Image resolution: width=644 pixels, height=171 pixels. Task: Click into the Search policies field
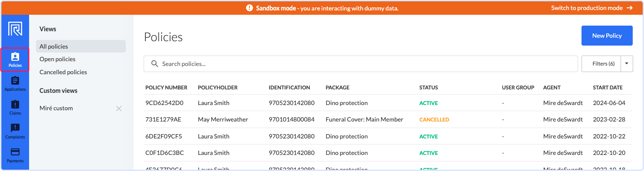(361, 64)
